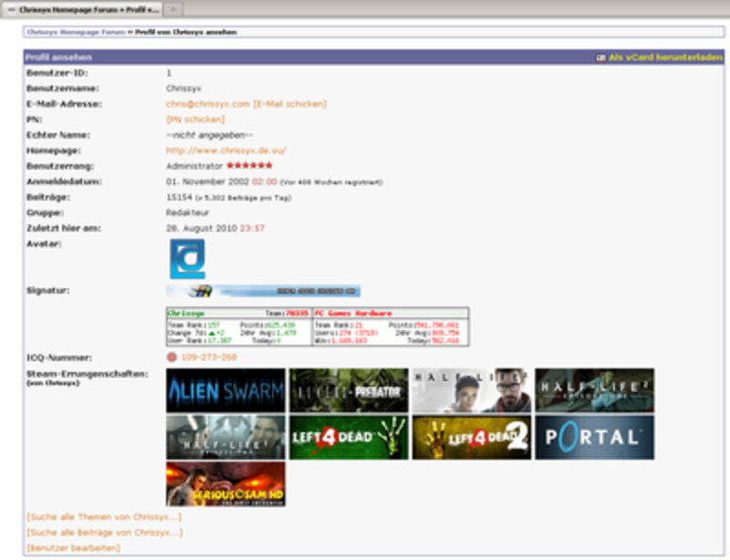Click the --nicht angegeben-- real name value
The width and height of the screenshot is (730, 560).
pos(210,135)
